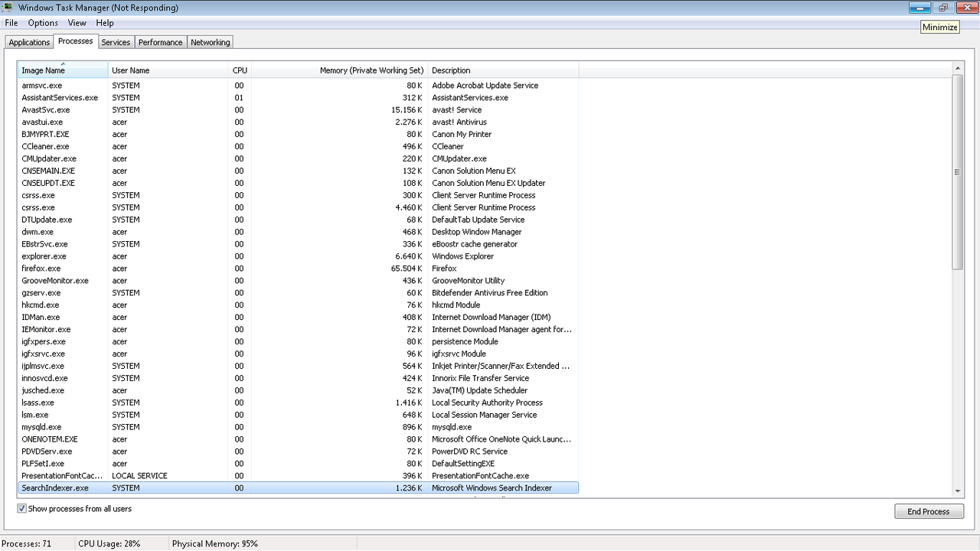Go to the Networking tab
980x551 pixels.
pos(211,42)
